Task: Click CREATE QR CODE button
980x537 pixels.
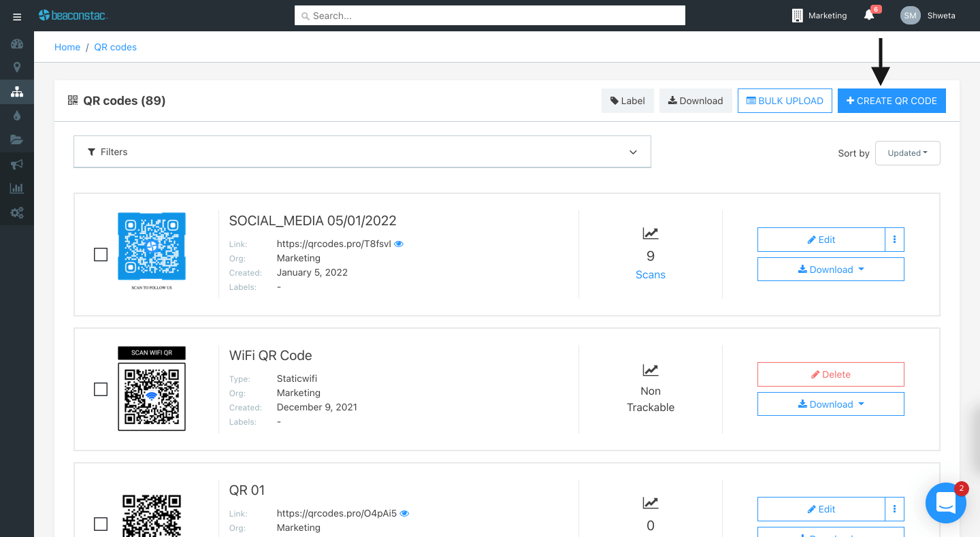Action: pos(892,101)
